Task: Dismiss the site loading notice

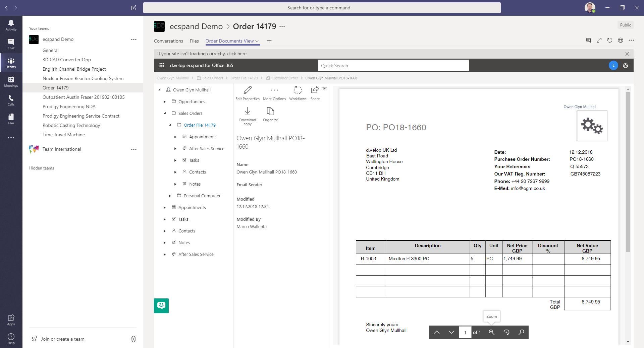Action: [627, 54]
